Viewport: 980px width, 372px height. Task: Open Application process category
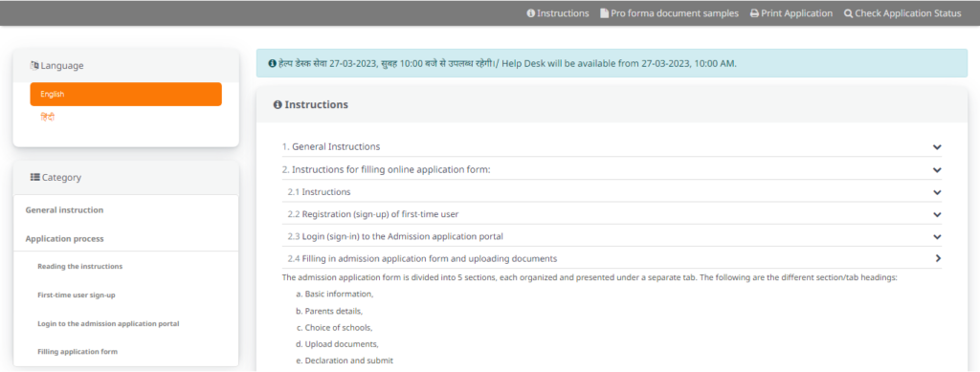(x=64, y=238)
